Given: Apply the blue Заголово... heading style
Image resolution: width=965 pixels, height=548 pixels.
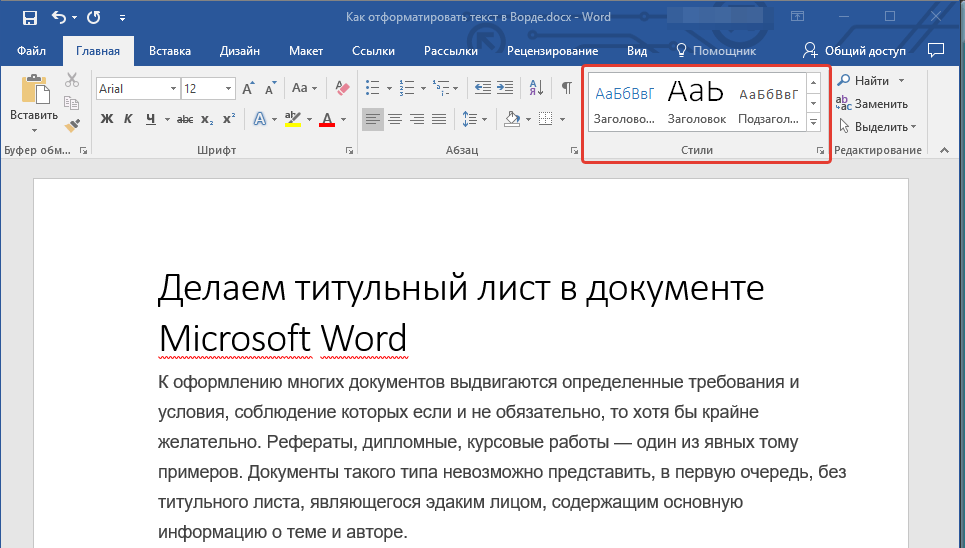Looking at the screenshot, I should coord(625,102).
